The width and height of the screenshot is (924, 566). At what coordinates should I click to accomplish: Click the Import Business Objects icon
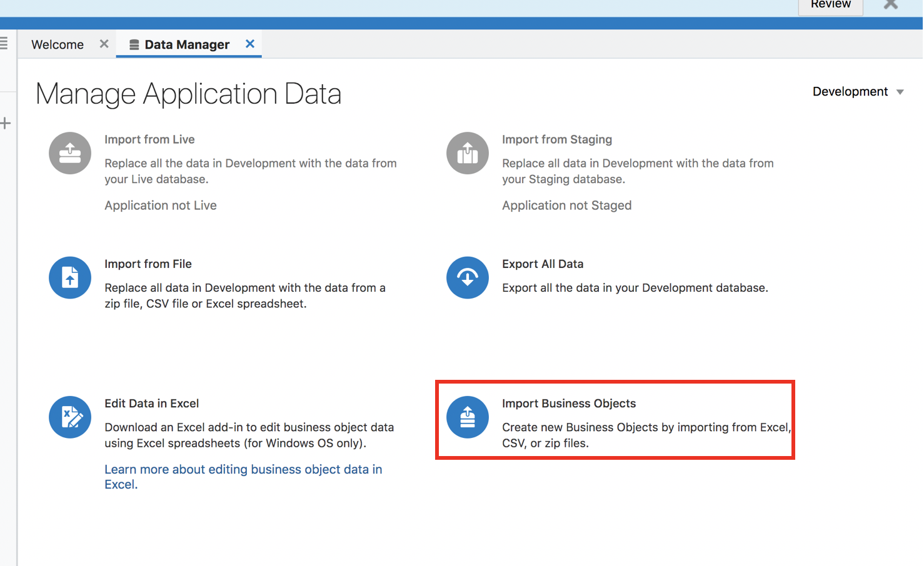(468, 417)
